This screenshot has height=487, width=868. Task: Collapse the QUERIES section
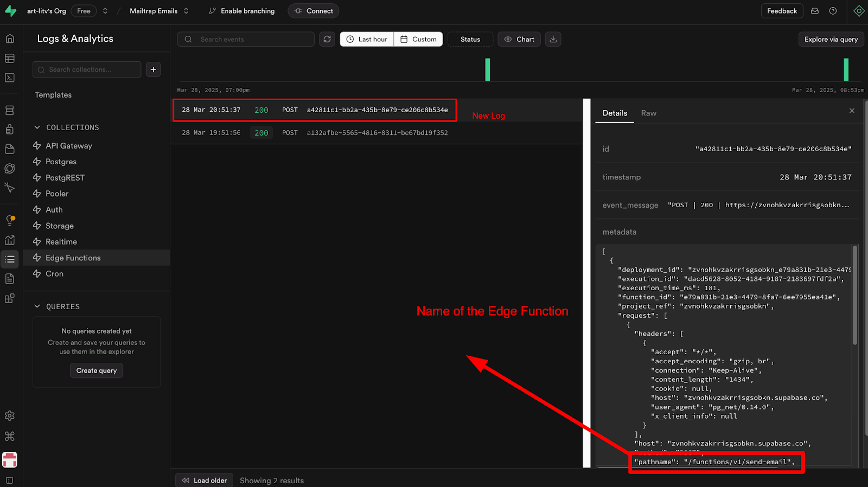[x=37, y=306]
